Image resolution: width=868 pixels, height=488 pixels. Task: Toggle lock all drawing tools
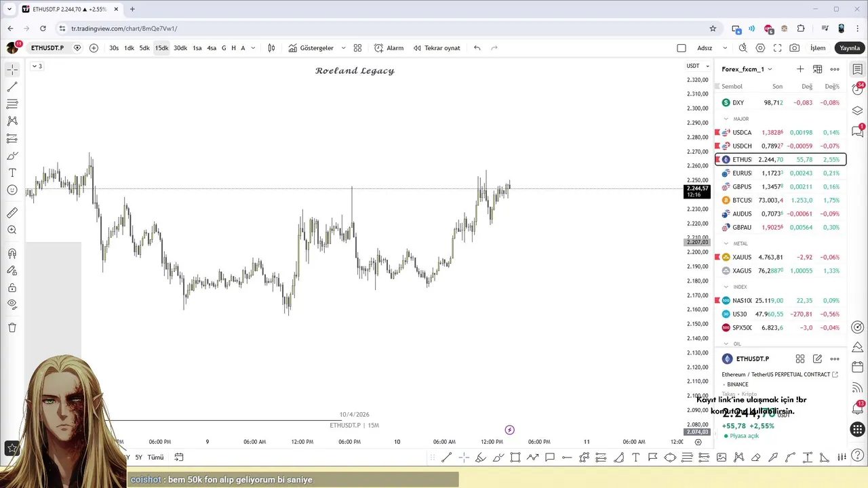(12, 287)
